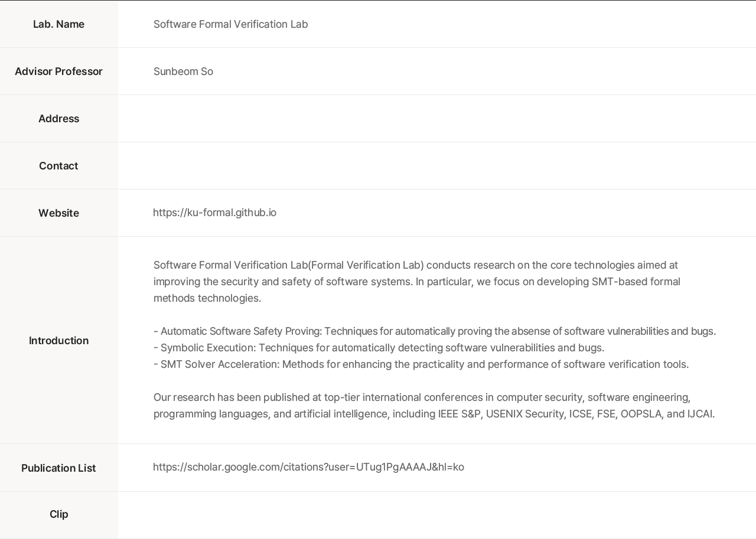Viewport: 756px width, 539px height.
Task: Click the Clip row label
Action: pos(58,514)
